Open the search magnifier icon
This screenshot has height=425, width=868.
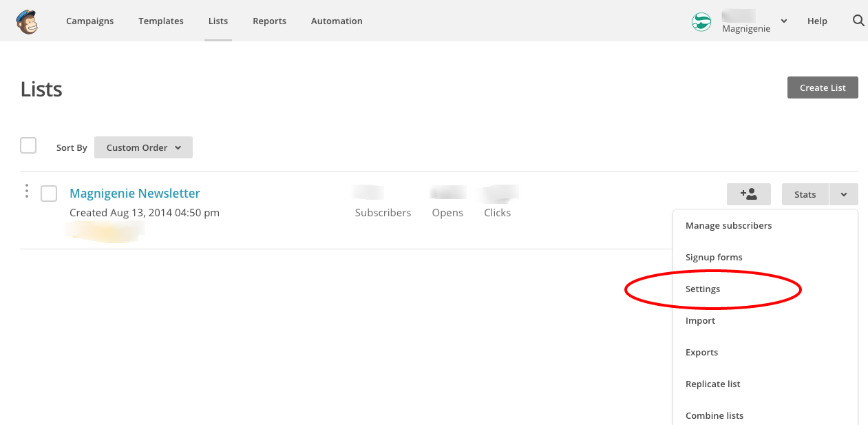coord(858,21)
